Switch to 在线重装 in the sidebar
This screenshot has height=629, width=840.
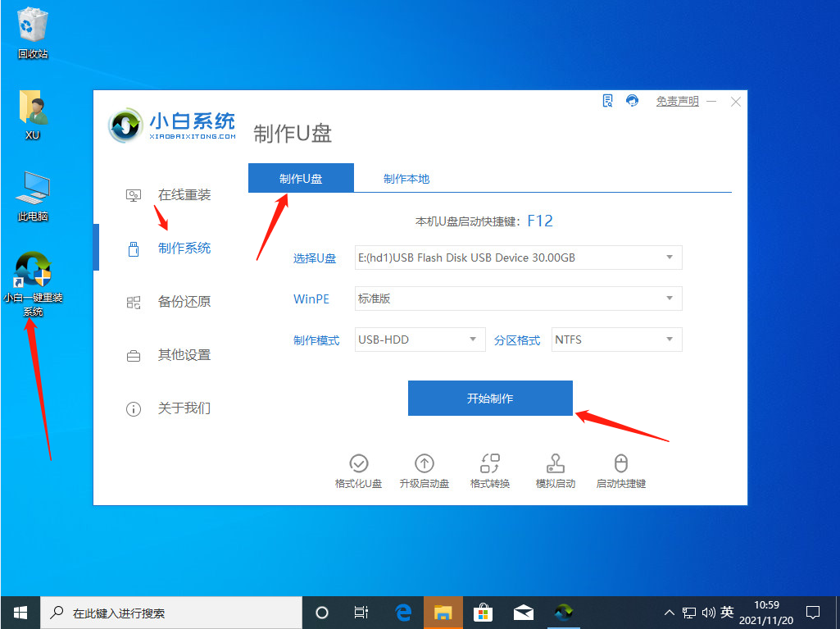pos(183,194)
